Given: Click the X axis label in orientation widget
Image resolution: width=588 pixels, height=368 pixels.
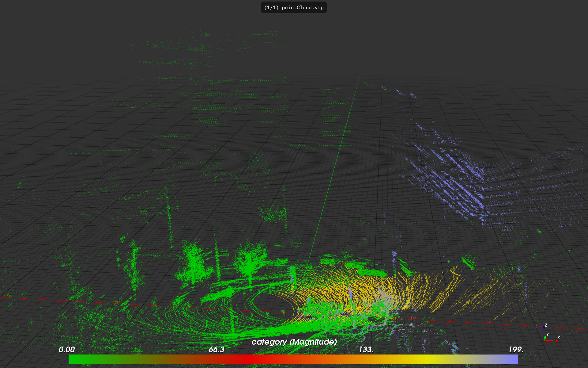Looking at the screenshot, I should [x=559, y=338].
